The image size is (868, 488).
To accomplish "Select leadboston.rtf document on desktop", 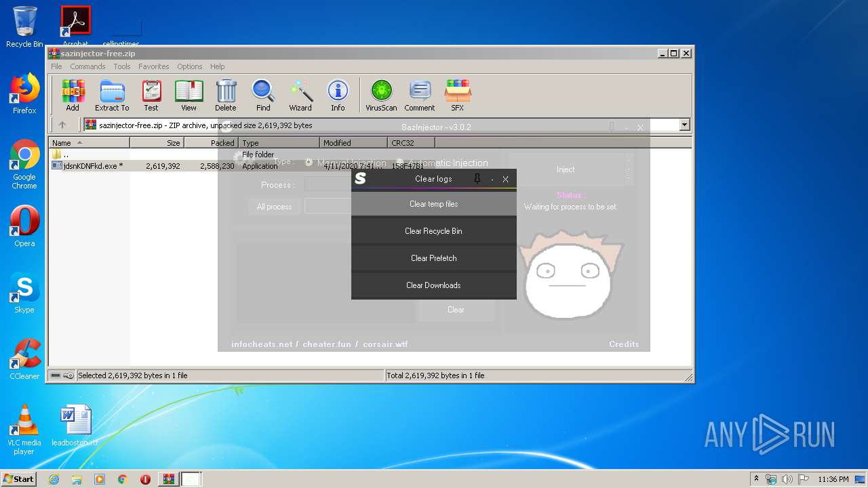I will 75,426.
